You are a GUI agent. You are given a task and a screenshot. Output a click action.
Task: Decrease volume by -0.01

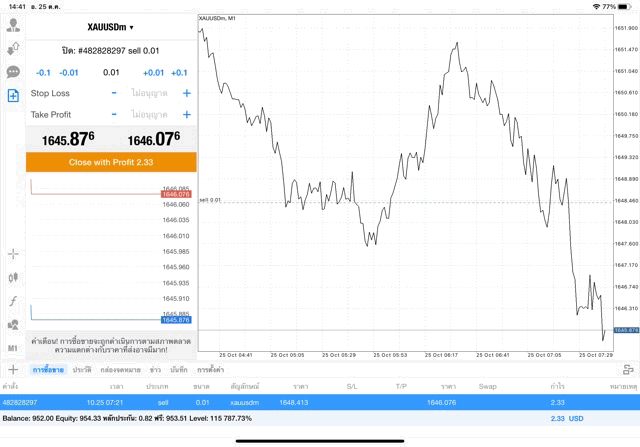(x=69, y=72)
